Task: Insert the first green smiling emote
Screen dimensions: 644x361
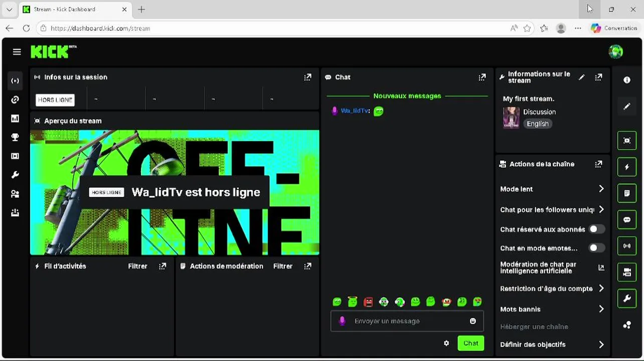Action: point(337,301)
